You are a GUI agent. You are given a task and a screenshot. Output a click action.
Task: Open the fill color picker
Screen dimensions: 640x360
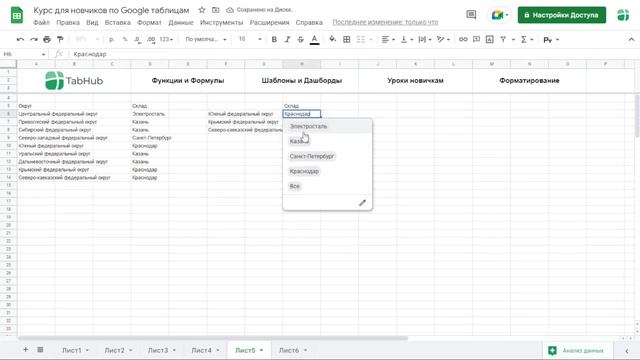coord(333,40)
